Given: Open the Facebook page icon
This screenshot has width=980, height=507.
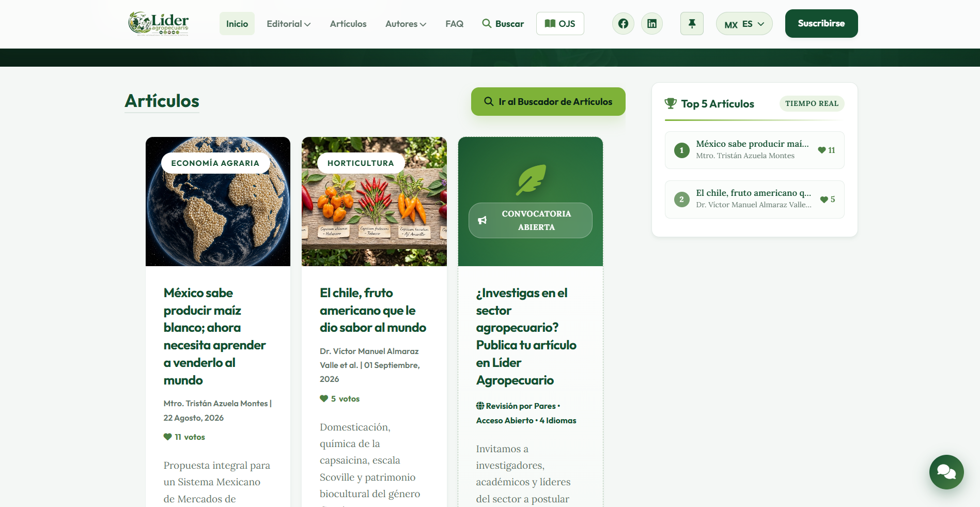Looking at the screenshot, I should coord(623,24).
